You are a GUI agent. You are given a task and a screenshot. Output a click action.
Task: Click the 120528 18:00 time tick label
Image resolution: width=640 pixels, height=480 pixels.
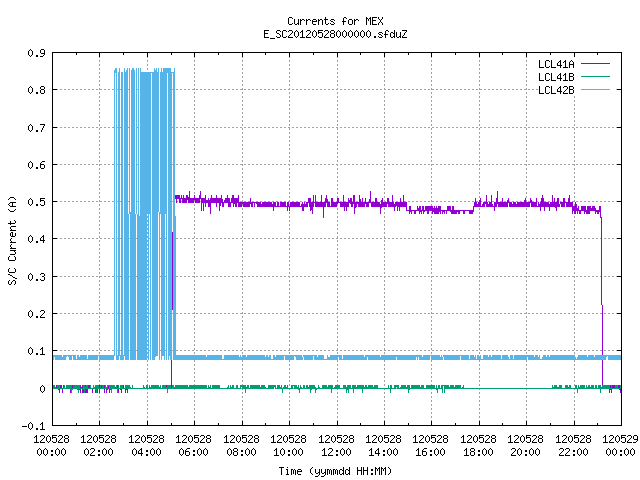(x=478, y=446)
